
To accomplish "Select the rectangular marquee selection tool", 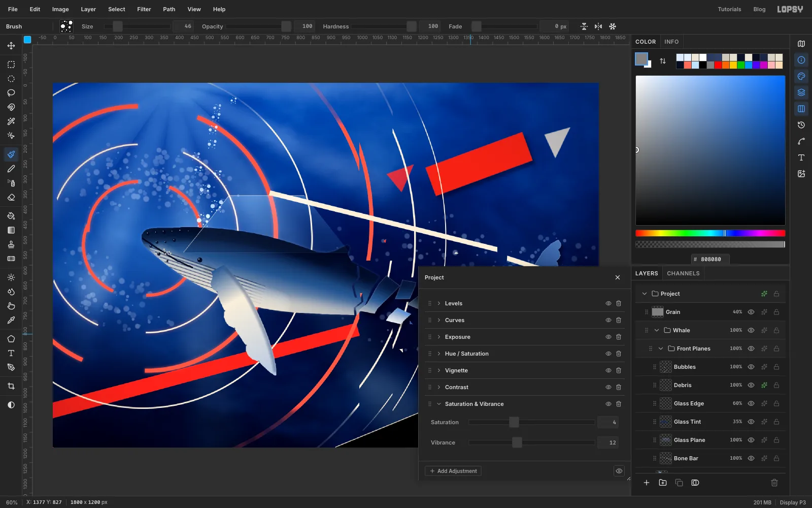I will (11, 65).
